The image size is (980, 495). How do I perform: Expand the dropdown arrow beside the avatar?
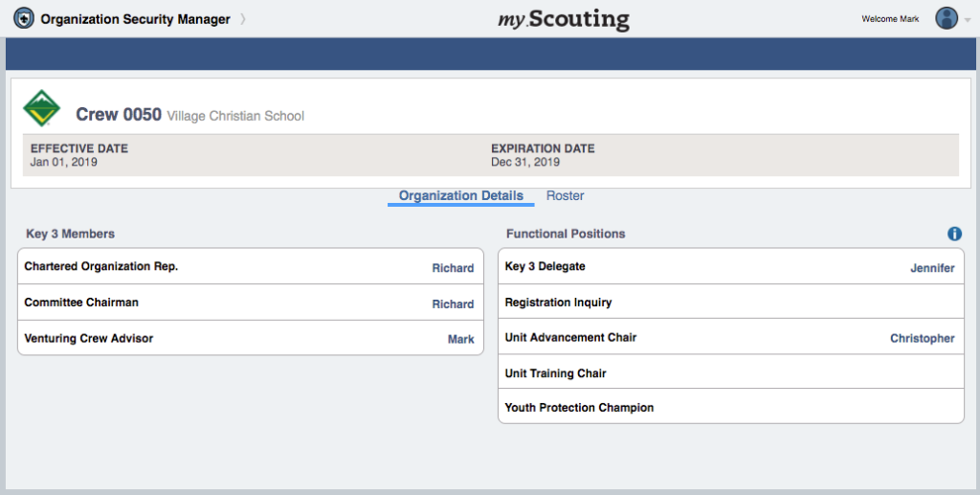[969, 20]
